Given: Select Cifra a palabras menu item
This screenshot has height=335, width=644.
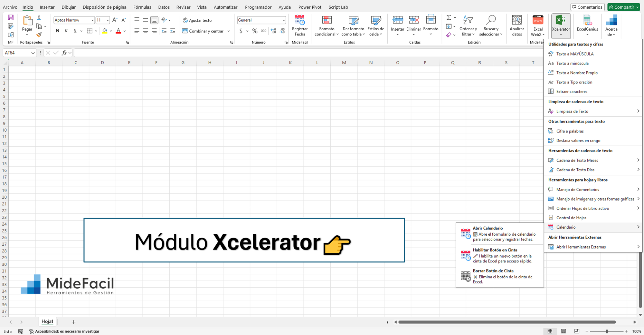Looking at the screenshot, I should (593, 131).
